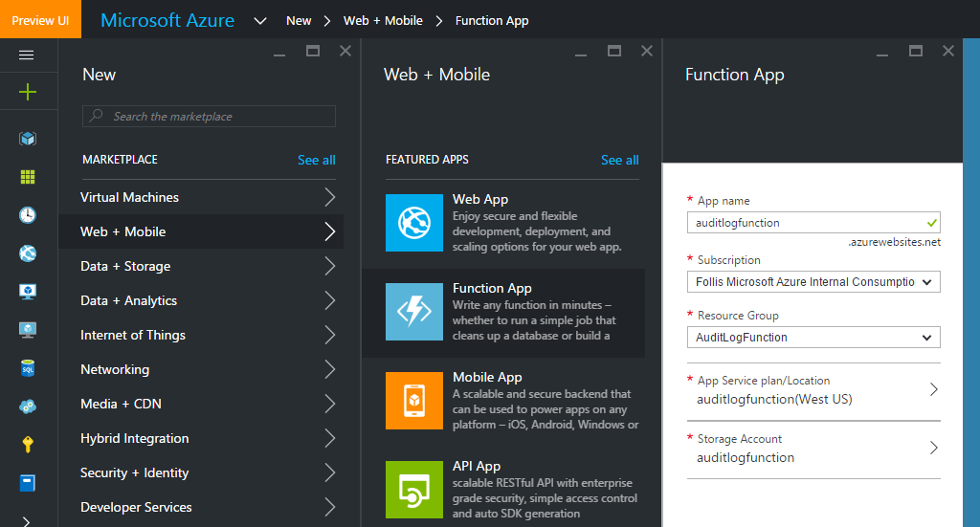Click the Search the marketplace field

pos(209,116)
